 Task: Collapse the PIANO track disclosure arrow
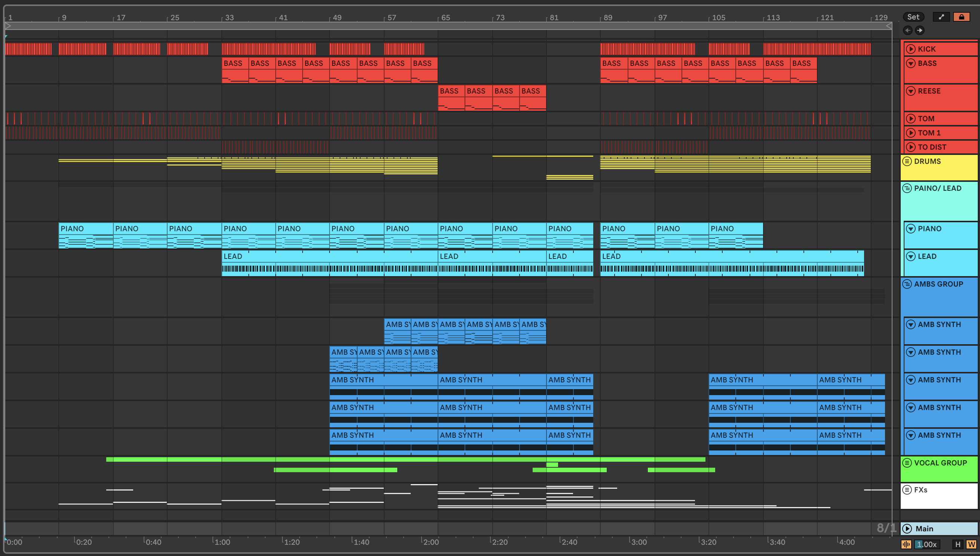tap(910, 229)
